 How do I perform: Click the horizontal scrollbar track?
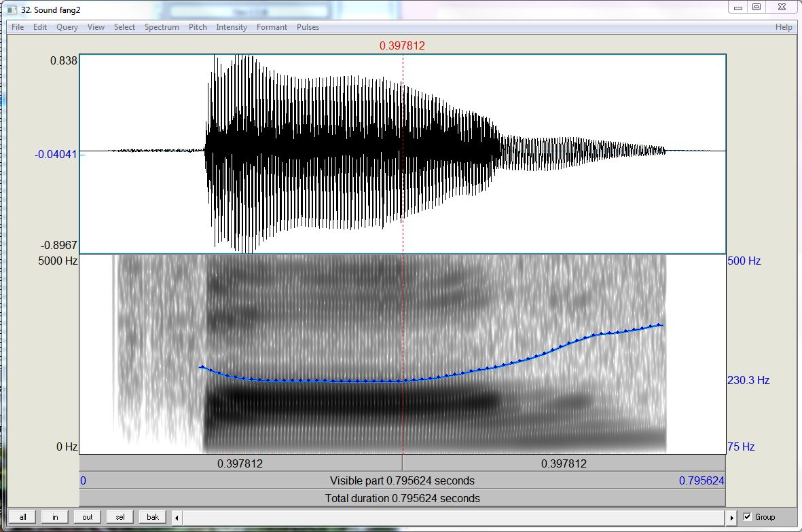pos(454,518)
